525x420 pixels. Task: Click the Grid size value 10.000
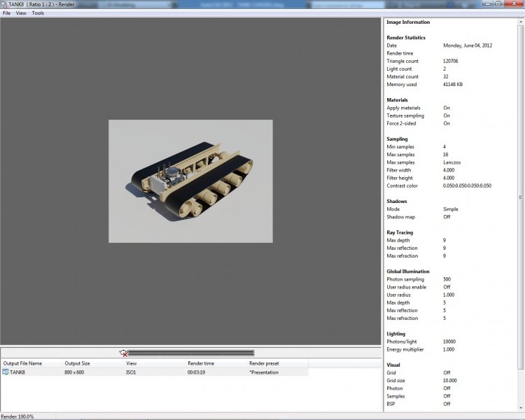(449, 381)
